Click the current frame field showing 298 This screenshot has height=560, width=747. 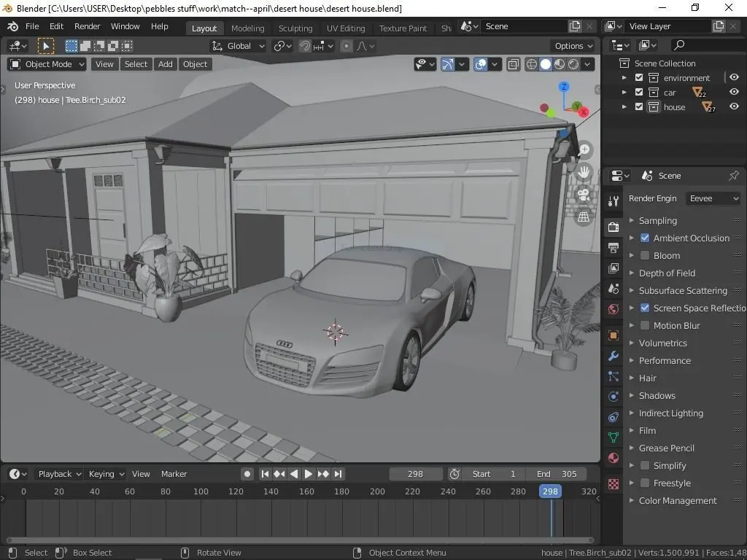[415, 474]
